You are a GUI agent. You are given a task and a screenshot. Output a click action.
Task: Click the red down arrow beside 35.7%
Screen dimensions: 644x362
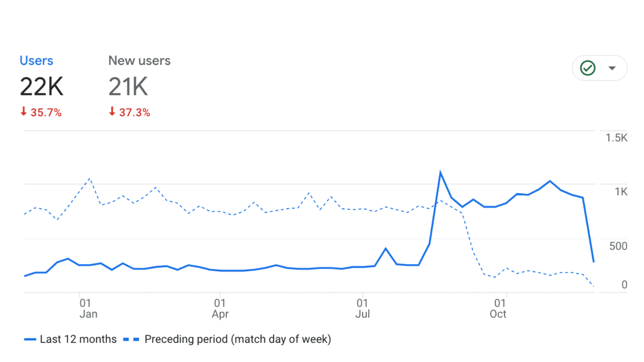pos(24,111)
